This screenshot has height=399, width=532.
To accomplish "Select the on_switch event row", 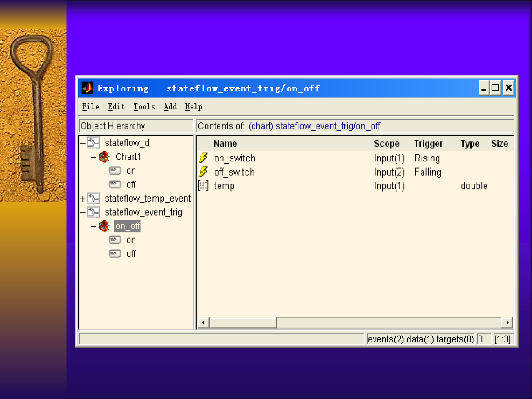I will point(355,158).
